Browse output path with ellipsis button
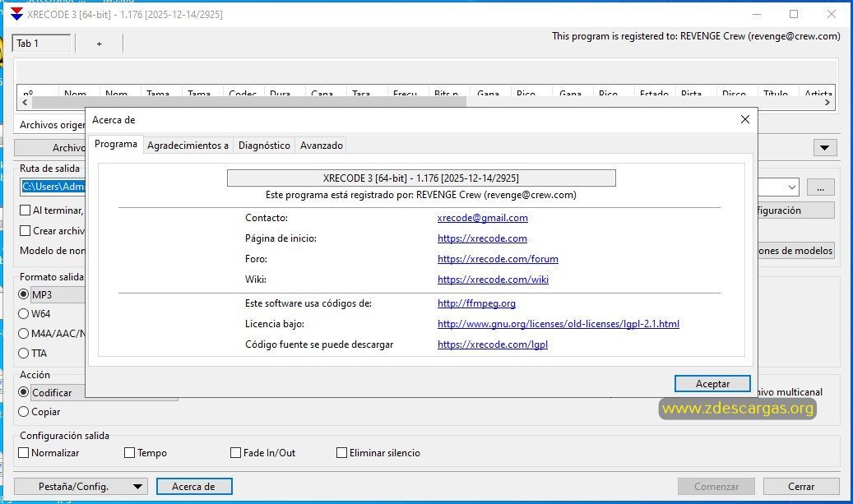This screenshot has height=504, width=853. (x=820, y=187)
